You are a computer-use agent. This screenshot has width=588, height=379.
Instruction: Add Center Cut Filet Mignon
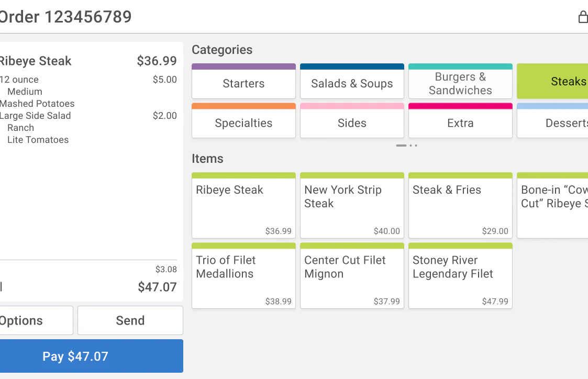coord(352,276)
